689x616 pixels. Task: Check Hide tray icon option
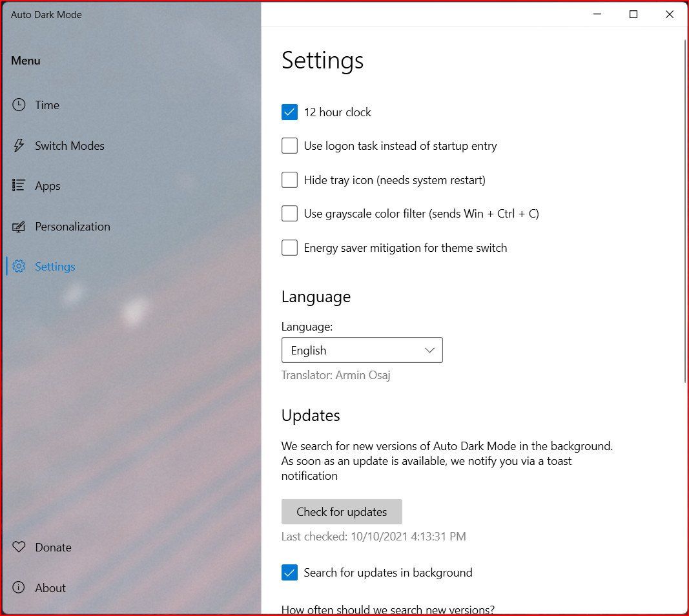coord(289,180)
